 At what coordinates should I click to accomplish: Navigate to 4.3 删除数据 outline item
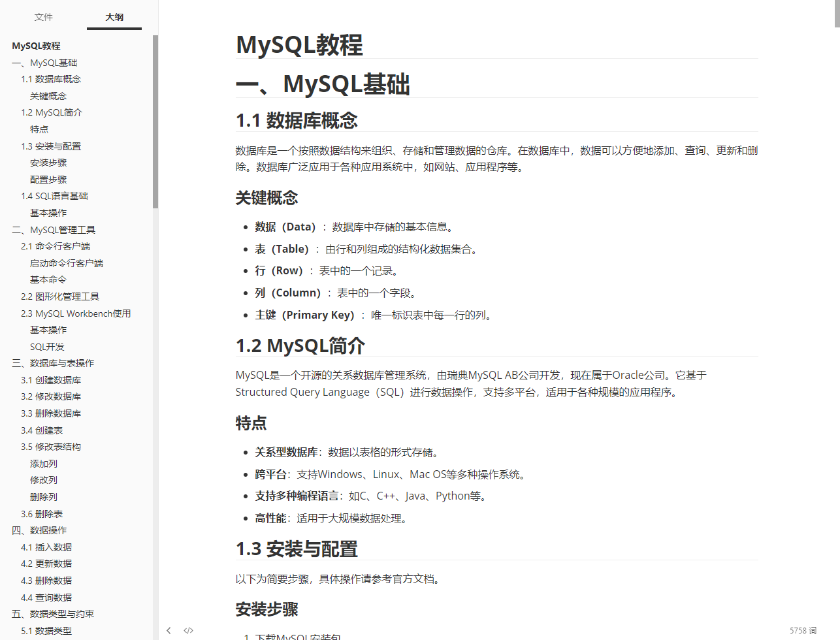tap(46, 581)
